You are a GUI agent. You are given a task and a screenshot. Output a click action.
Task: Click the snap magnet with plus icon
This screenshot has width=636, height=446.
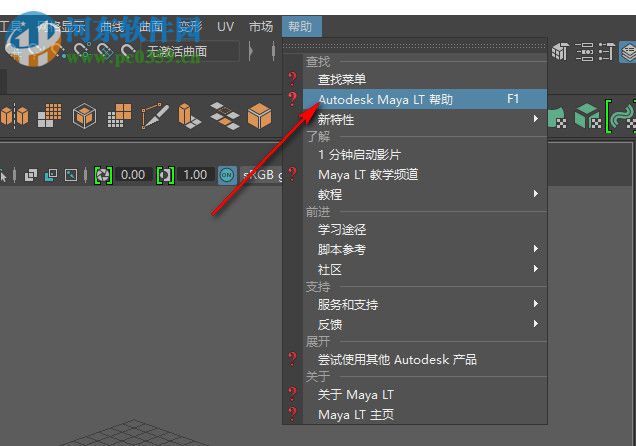pyautogui.click(x=82, y=51)
